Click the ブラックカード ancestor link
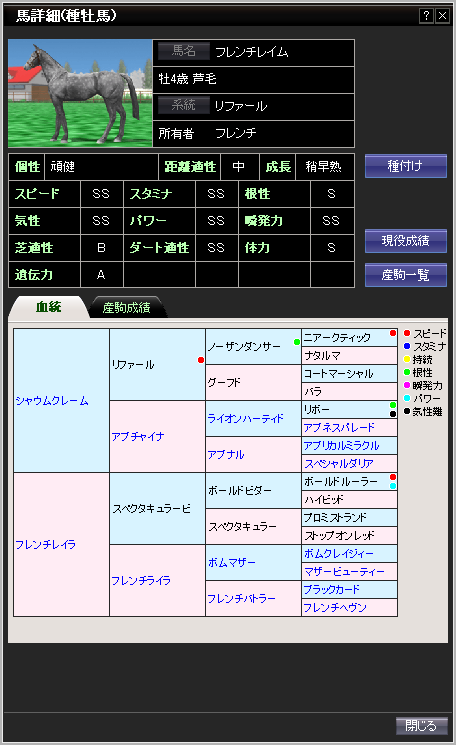This screenshot has height=745, width=456. [332, 589]
